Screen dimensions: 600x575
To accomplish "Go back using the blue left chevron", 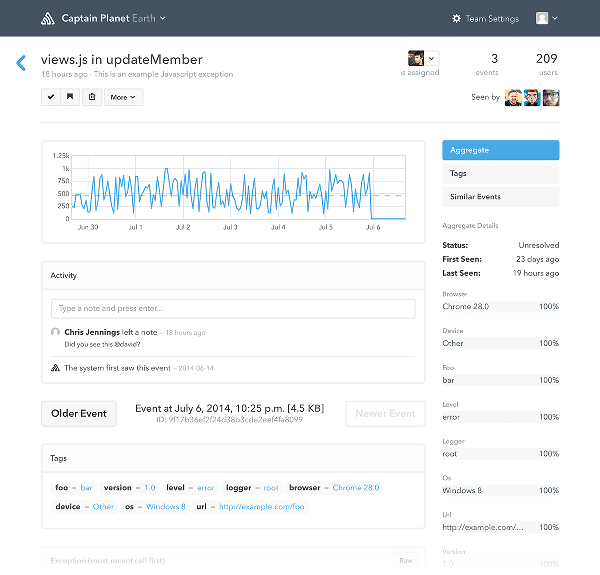I will pos(20,63).
